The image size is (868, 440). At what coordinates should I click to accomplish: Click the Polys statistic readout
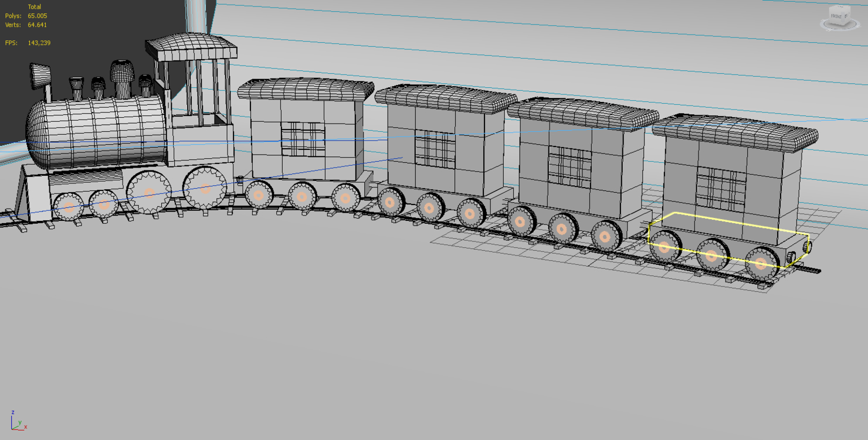(x=25, y=16)
